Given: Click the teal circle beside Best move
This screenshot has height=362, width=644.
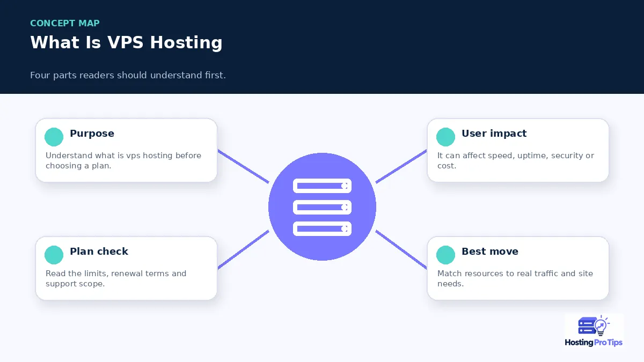Looking at the screenshot, I should 445,255.
